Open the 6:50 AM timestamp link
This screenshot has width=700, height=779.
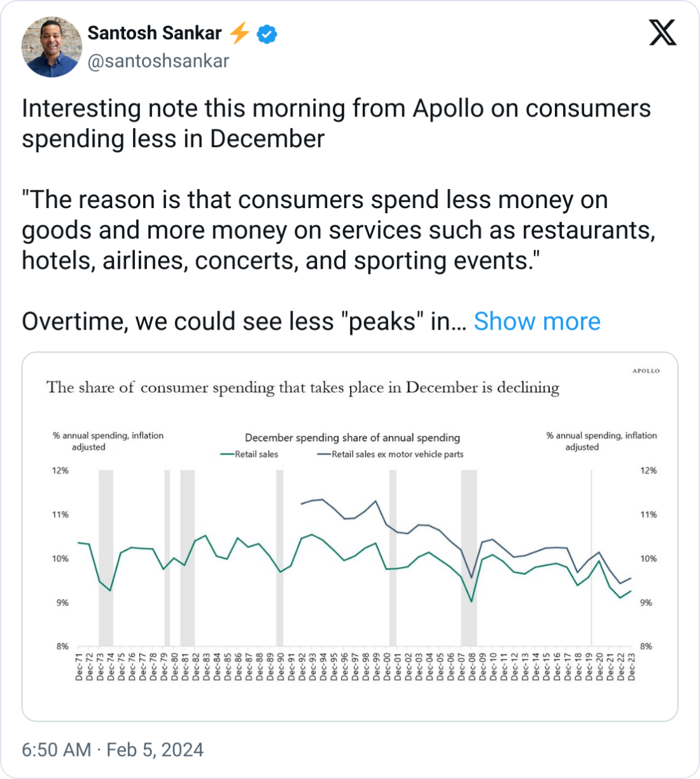point(56,750)
